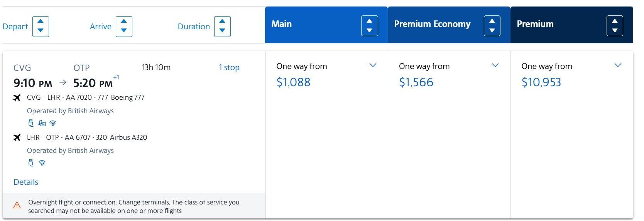Open the flight Details link

tap(26, 182)
